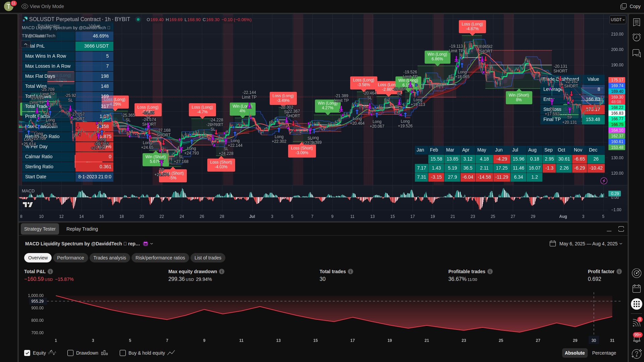644x362 pixels.
Task: Click the 0.29 MACD value label
Action: (615, 194)
